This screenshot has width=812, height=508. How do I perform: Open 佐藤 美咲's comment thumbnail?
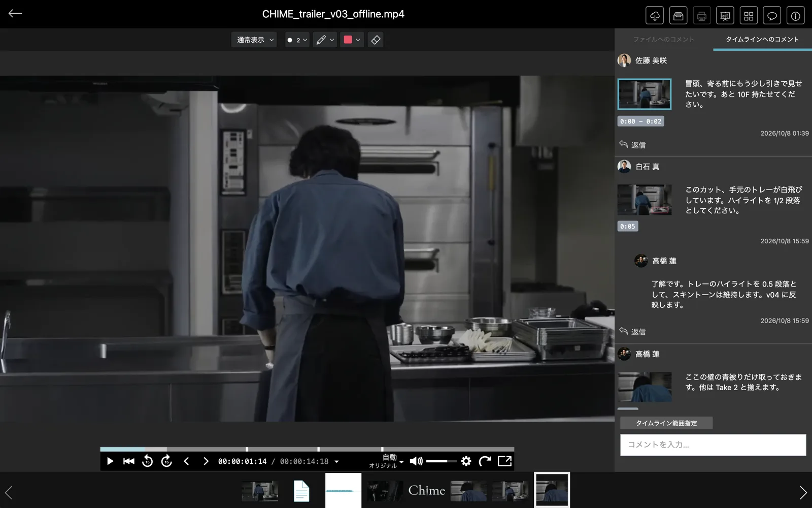click(x=645, y=94)
